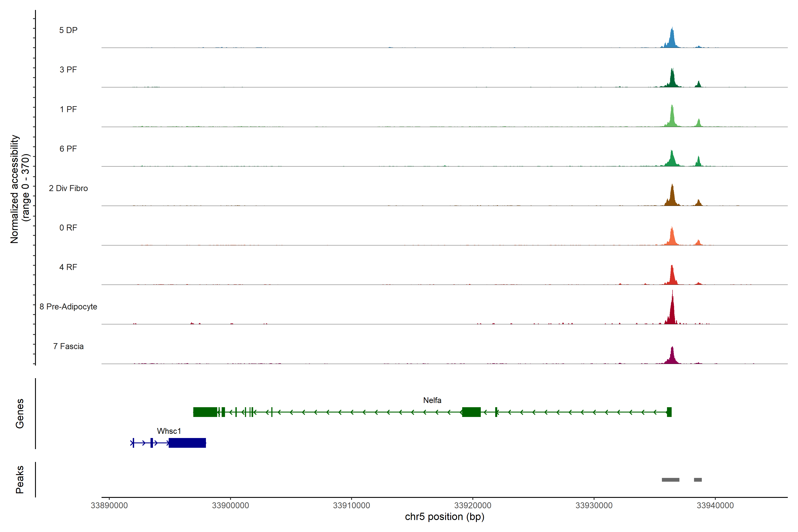Screen dimensions: 798x532
Task: Click the wider gray peak bar
Action: [670, 480]
